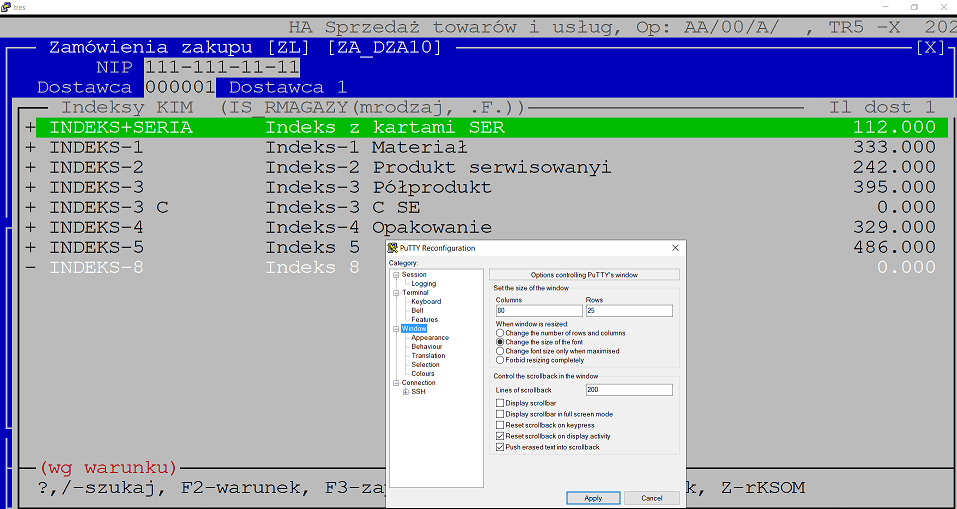Open the Translation category

click(428, 355)
